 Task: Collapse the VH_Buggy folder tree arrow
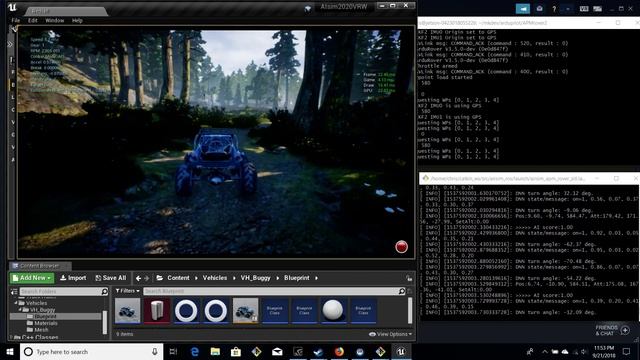[20, 310]
